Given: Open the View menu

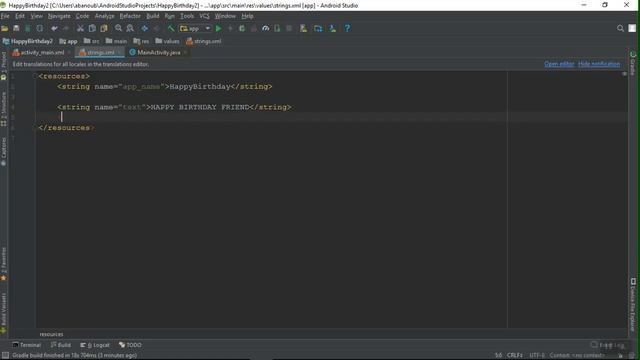Looking at the screenshot, I should pyautogui.click(x=36, y=16).
